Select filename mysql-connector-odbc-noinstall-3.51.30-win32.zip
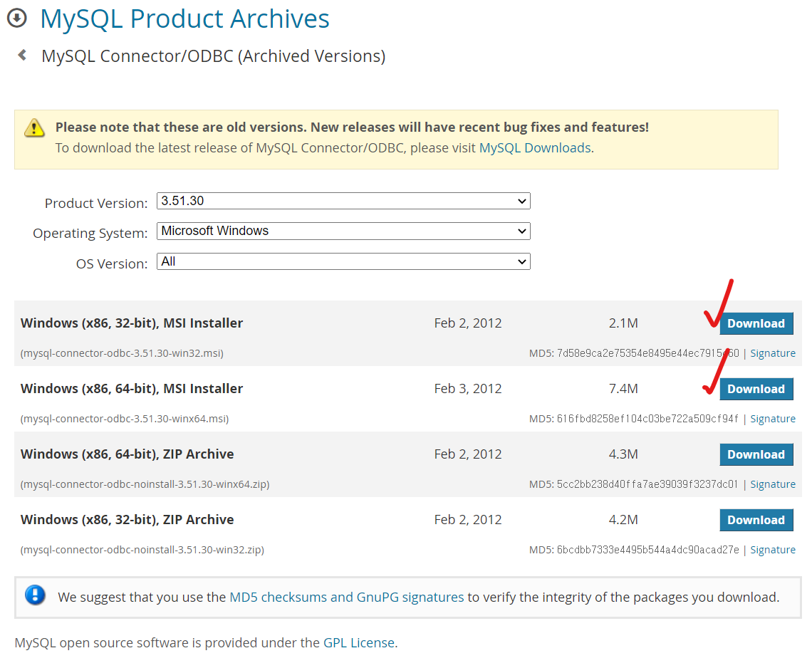The width and height of the screenshot is (812, 668). click(x=142, y=549)
